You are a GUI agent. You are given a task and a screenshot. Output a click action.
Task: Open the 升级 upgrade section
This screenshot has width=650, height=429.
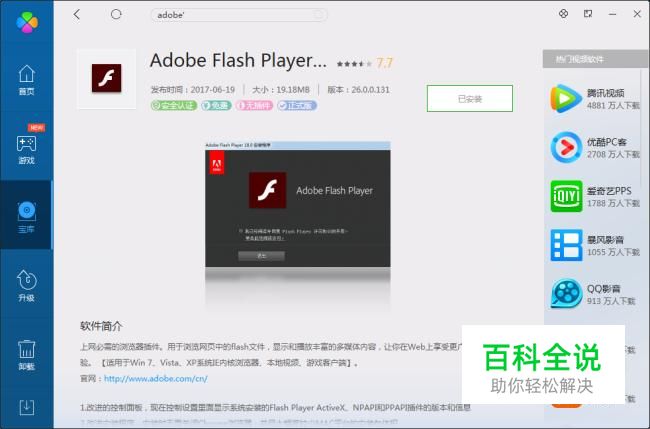27,285
